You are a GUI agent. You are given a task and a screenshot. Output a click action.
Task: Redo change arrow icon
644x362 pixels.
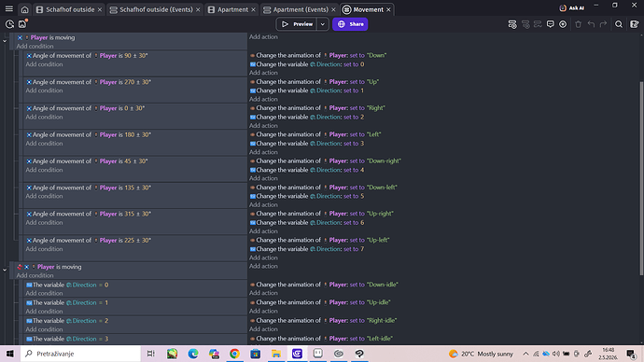(x=603, y=24)
